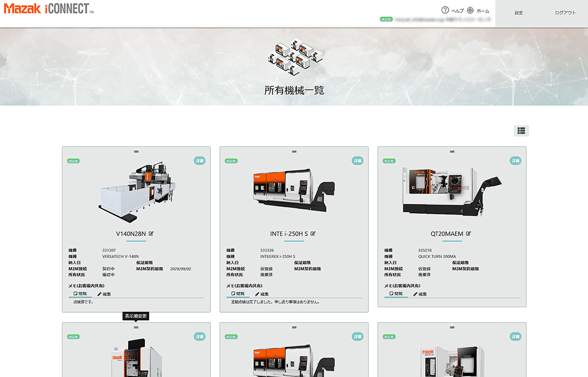Select 編集 memo tab on QT20MAEM card
This screenshot has width=588, height=377.
pyautogui.click(x=420, y=294)
